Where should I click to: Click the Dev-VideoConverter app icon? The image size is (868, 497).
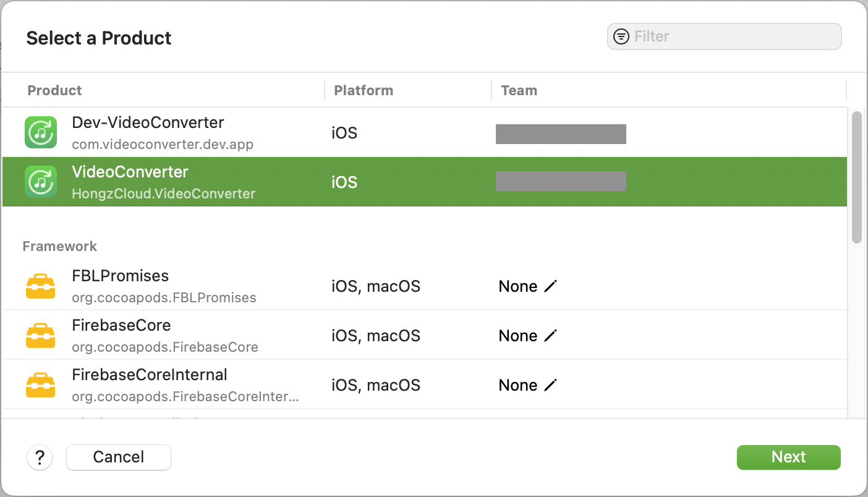click(x=41, y=132)
